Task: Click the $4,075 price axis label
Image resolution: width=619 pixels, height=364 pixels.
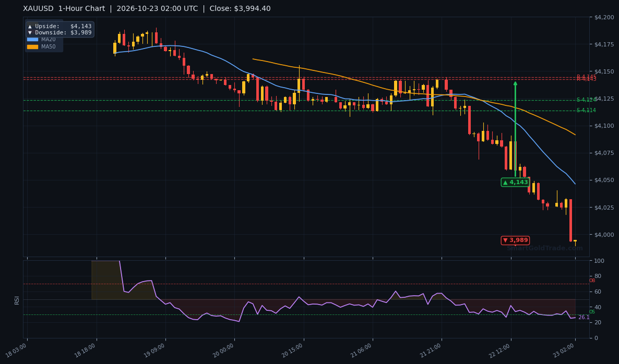Action: tap(604, 153)
